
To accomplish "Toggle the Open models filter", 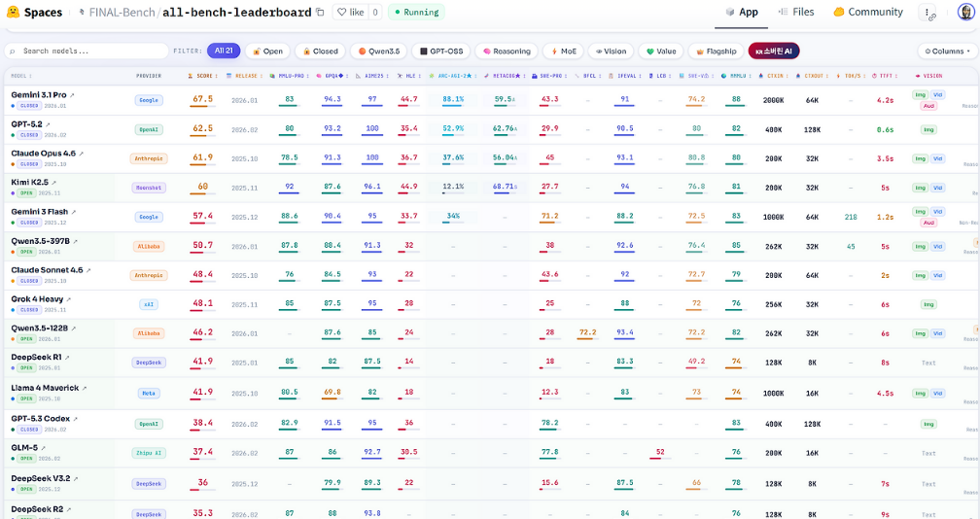I will click(x=266, y=52).
